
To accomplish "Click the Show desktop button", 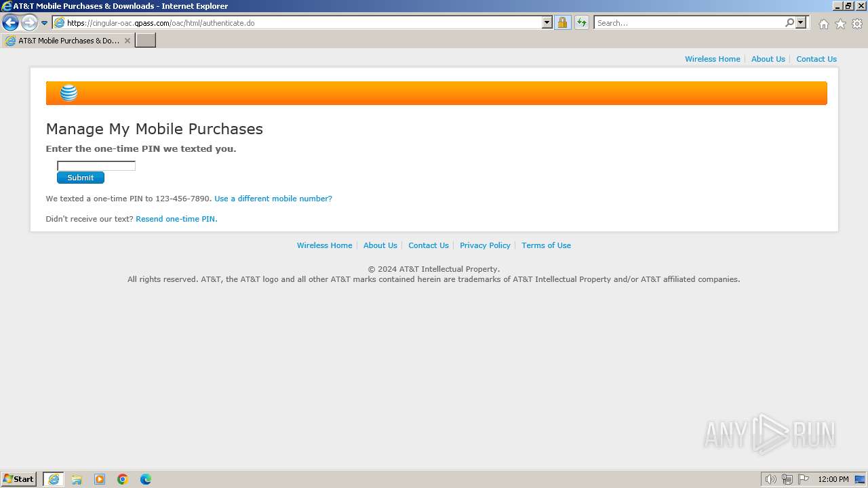I will [860, 479].
